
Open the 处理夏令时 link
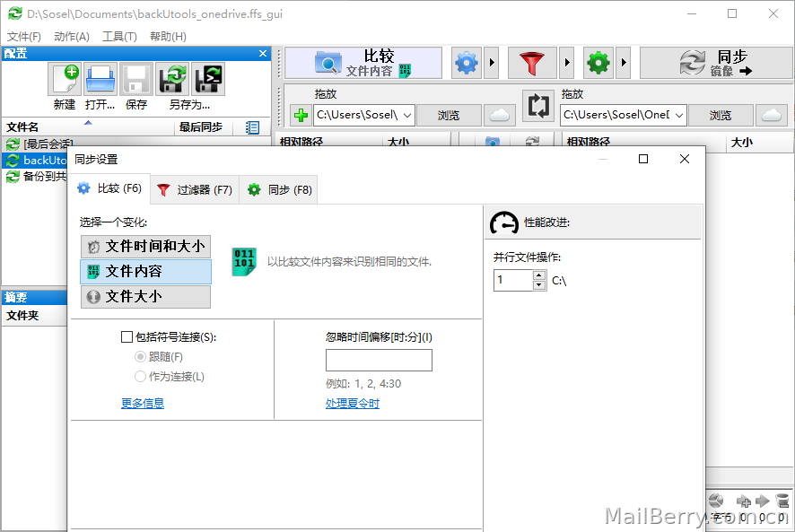point(353,403)
